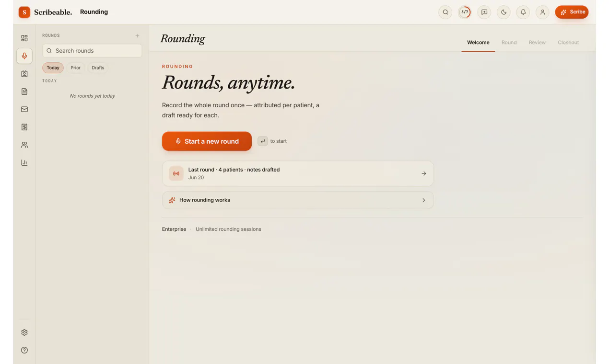The height and width of the screenshot is (364, 609).
Task: Click the search magnifier in top bar
Action: (x=445, y=12)
